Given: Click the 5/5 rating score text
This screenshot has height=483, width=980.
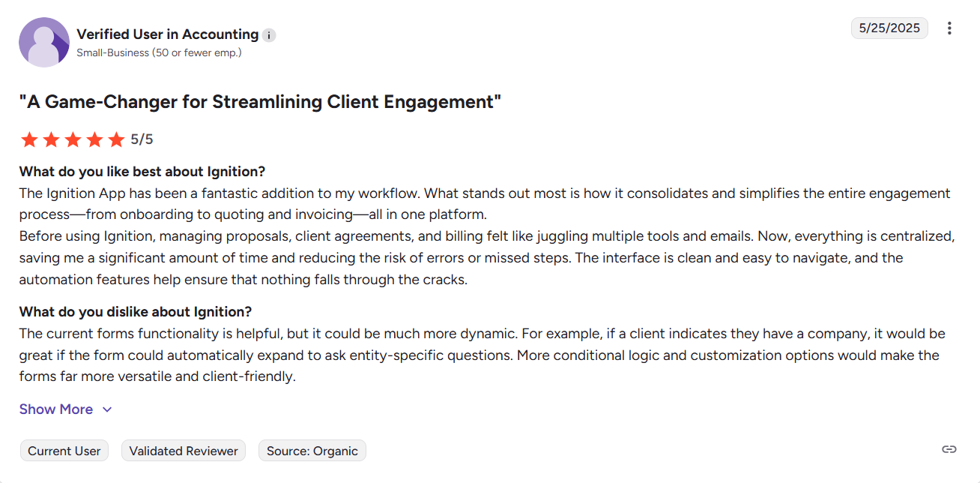Looking at the screenshot, I should pyautogui.click(x=142, y=139).
